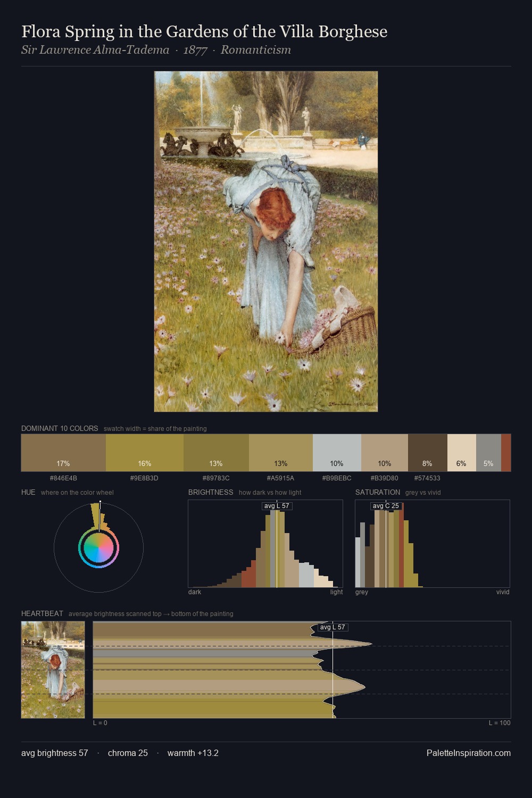The image size is (532, 798).
Task: Click the cream 6% swatch
Action: [x=462, y=453]
